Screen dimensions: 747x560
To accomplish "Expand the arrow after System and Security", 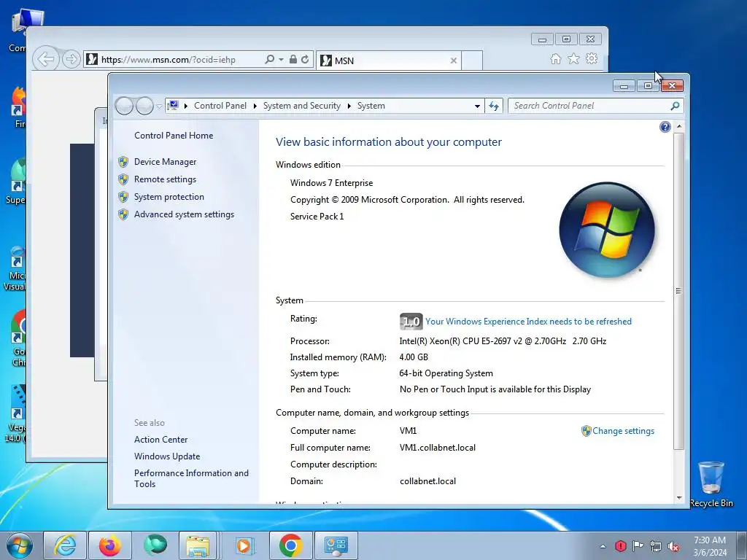I will 349,106.
